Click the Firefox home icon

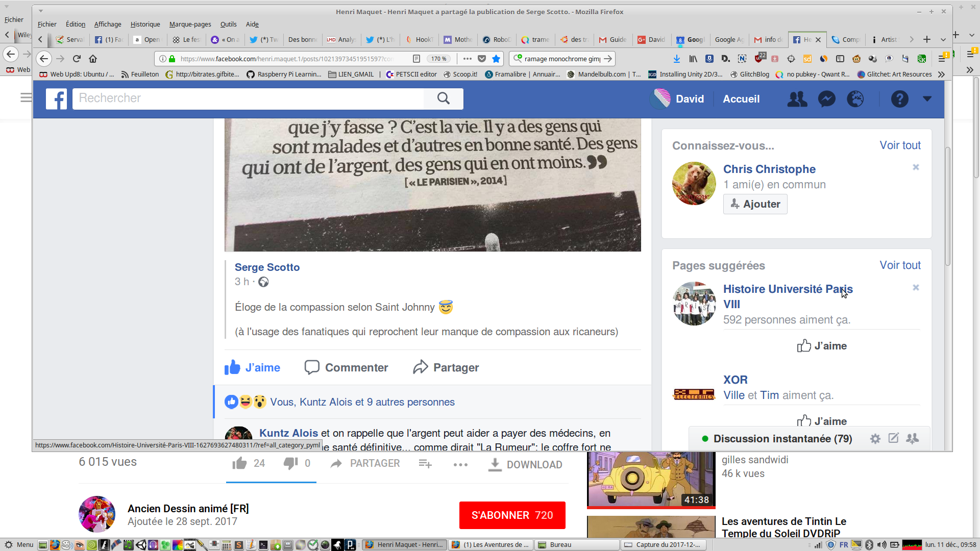tap(93, 59)
